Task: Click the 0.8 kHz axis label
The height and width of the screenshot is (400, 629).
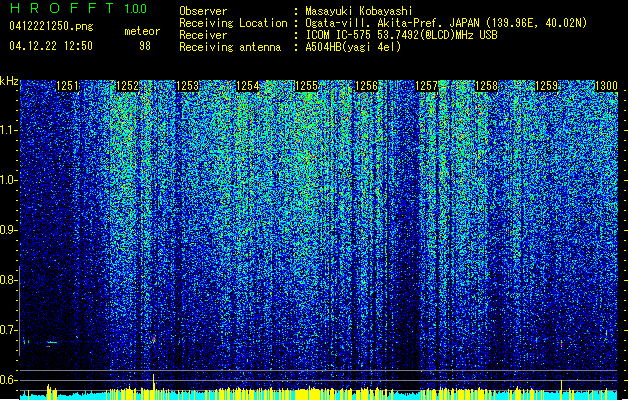Action: pyautogui.click(x=9, y=280)
